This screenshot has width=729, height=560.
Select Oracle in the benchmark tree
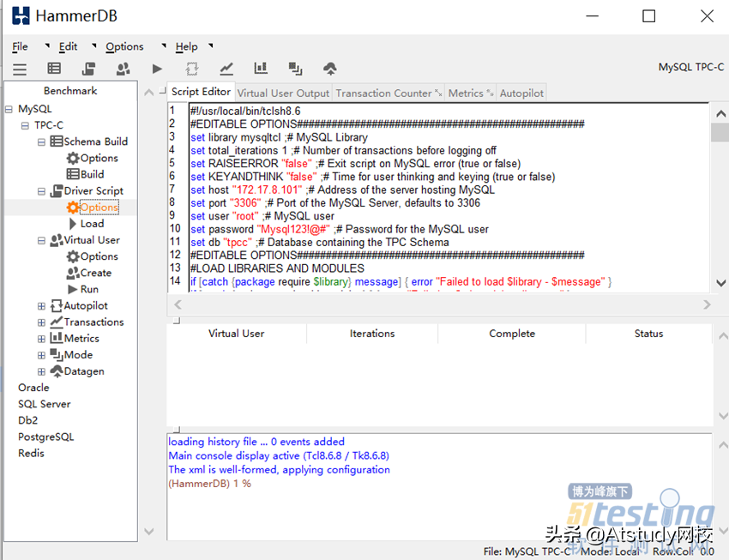[x=33, y=388]
